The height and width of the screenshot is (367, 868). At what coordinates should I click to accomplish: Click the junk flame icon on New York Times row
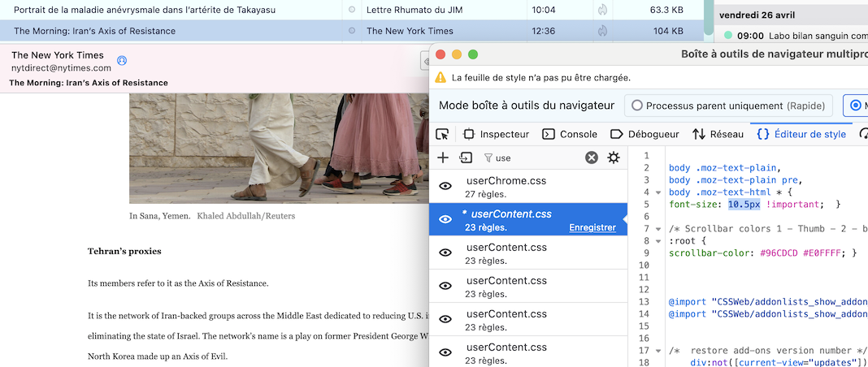[x=602, y=31]
